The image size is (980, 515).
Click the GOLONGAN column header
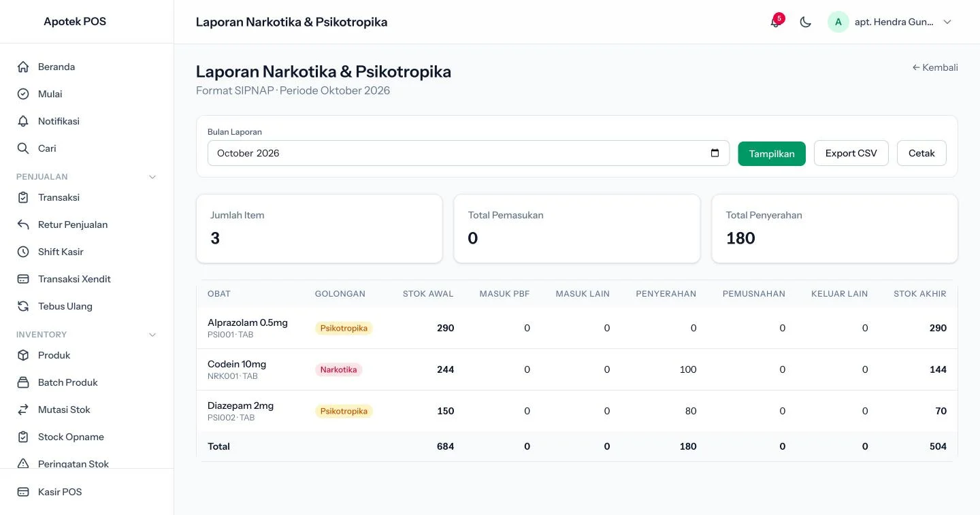click(x=340, y=294)
